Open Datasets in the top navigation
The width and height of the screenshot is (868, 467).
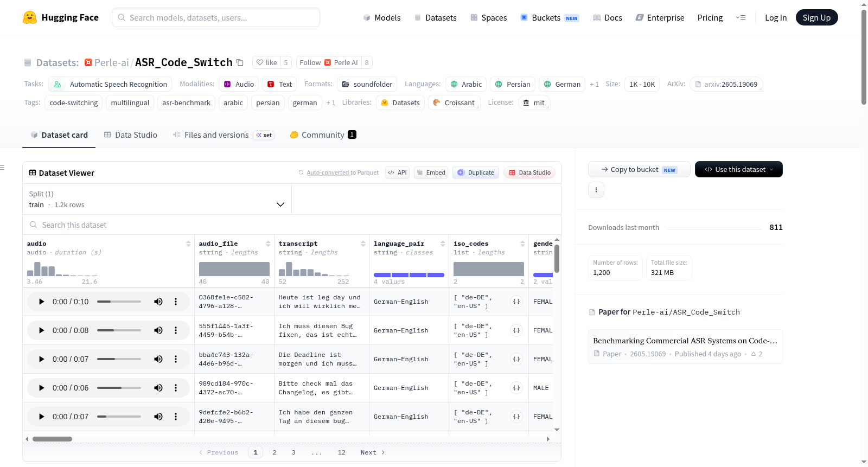tap(435, 17)
